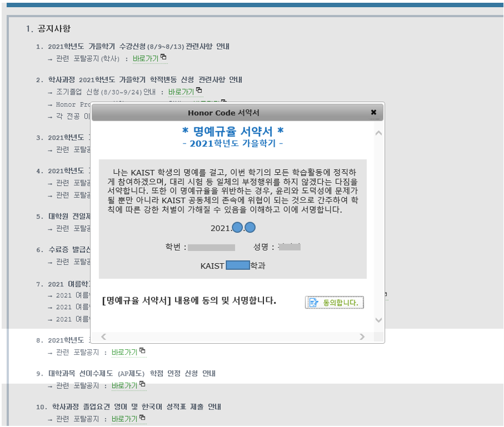This screenshot has height=427, width=504.
Task: Click new-window icon beside 조기졸업 바로가기
Action: click(199, 90)
